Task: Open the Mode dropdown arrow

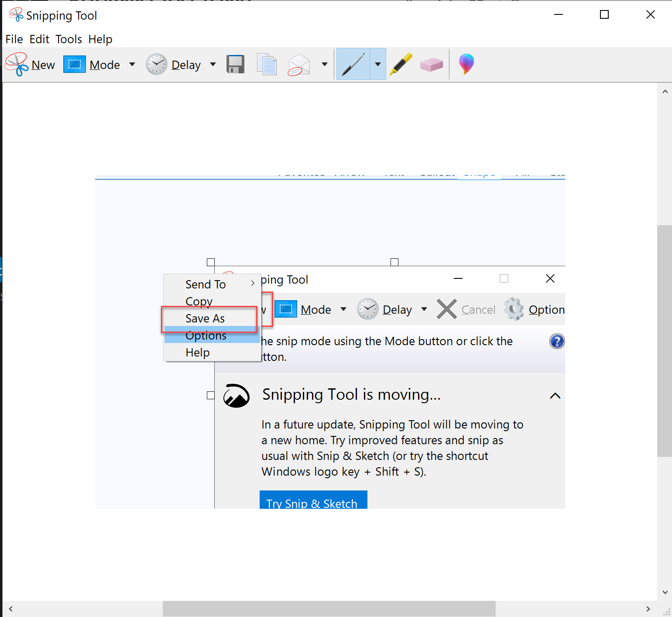Action: (x=132, y=65)
